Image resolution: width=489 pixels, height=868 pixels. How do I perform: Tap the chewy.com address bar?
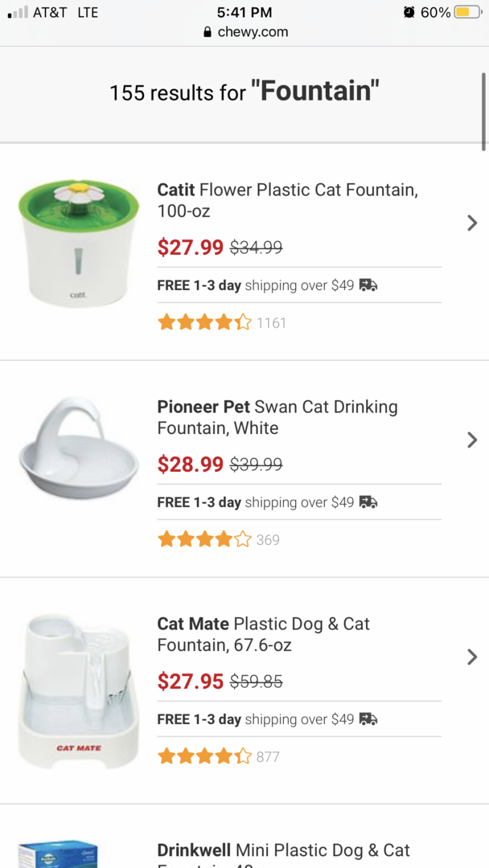[246, 33]
